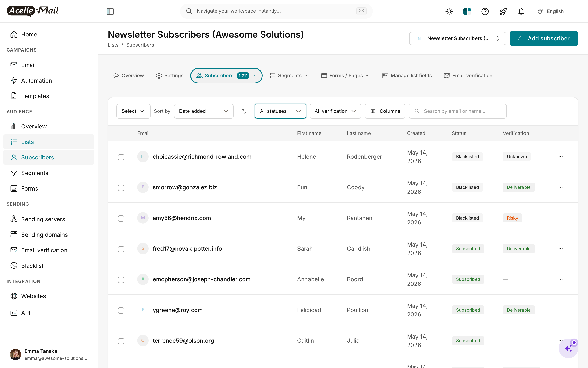
Task: Click the Risky badge for amy56@hendrix.com
Action: pos(512,218)
